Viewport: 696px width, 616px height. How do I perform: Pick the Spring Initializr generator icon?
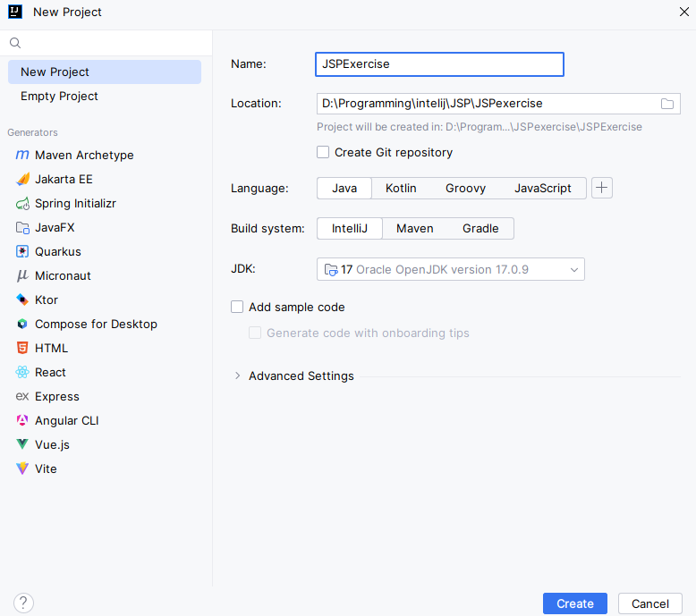coord(22,204)
